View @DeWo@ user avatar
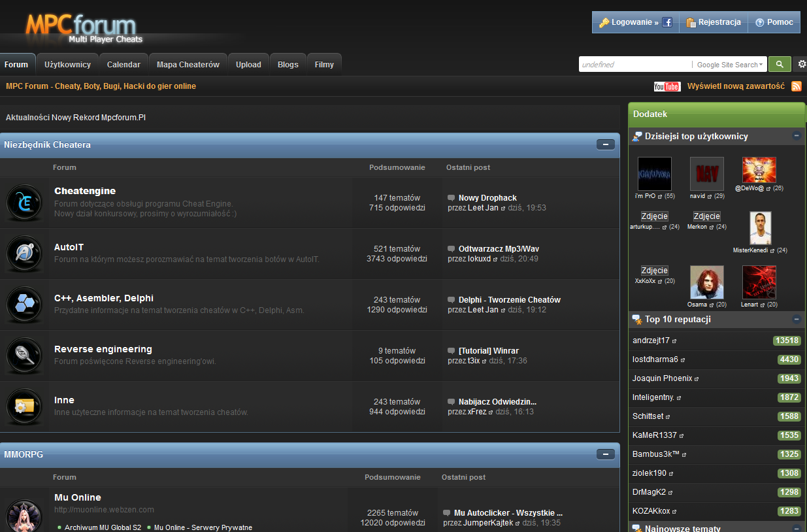Image resolution: width=807 pixels, height=532 pixels. pos(759,170)
